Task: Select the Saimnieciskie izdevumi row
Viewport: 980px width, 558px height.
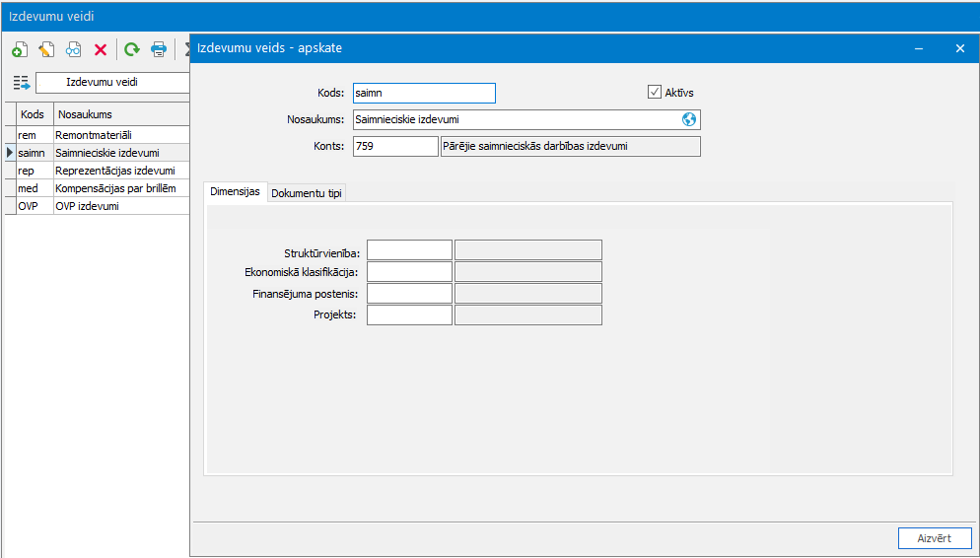Action: (97, 153)
